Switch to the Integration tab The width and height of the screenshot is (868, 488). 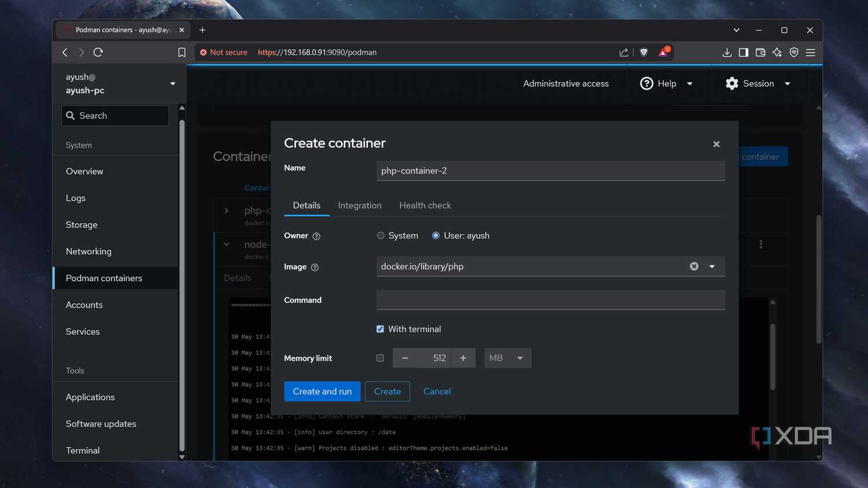point(360,205)
